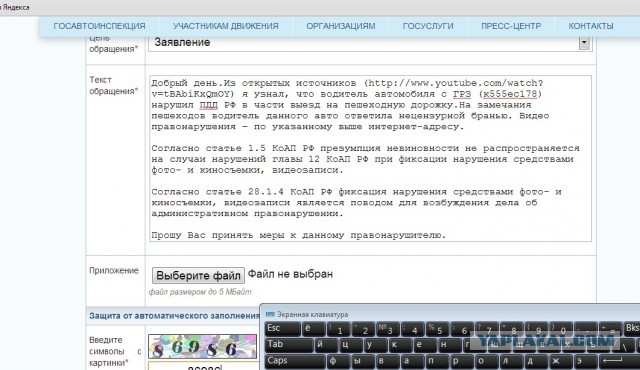Click the ё key on screen keyboard
640x370 pixels.
tap(313, 329)
